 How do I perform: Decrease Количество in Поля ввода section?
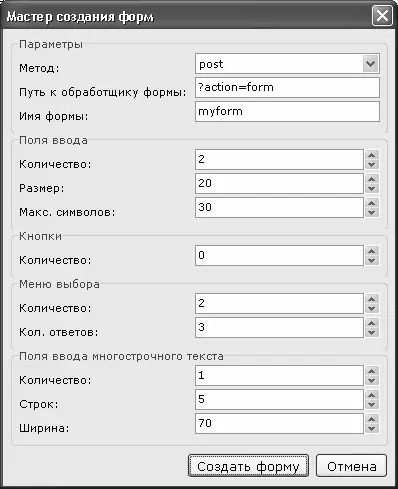click(372, 164)
